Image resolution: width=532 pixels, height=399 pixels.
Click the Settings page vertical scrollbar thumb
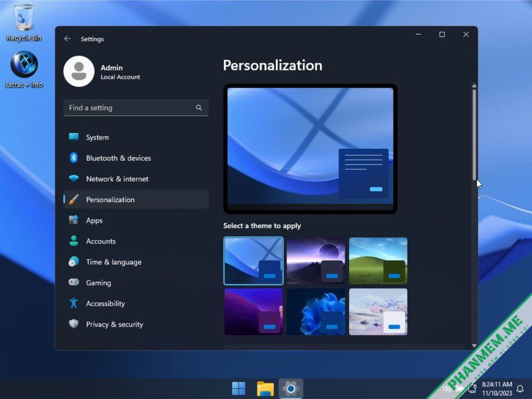click(x=474, y=134)
